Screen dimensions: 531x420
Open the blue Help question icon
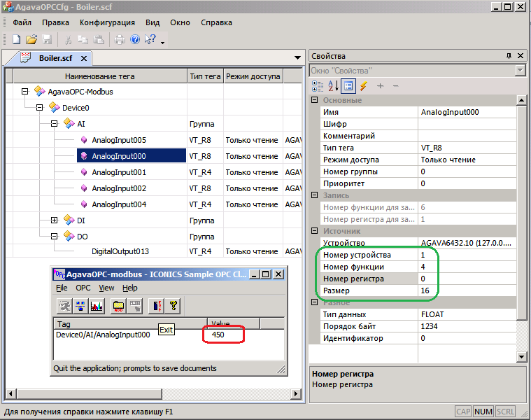[135, 40]
